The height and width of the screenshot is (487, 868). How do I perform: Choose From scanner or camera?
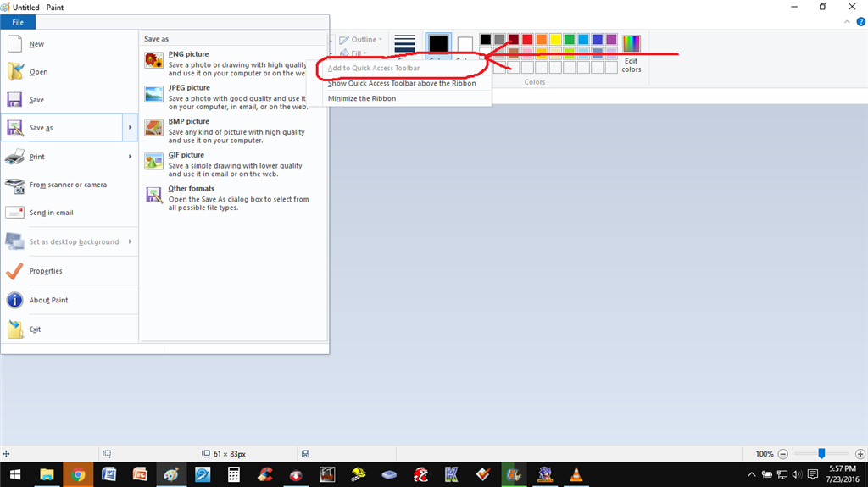70,185
